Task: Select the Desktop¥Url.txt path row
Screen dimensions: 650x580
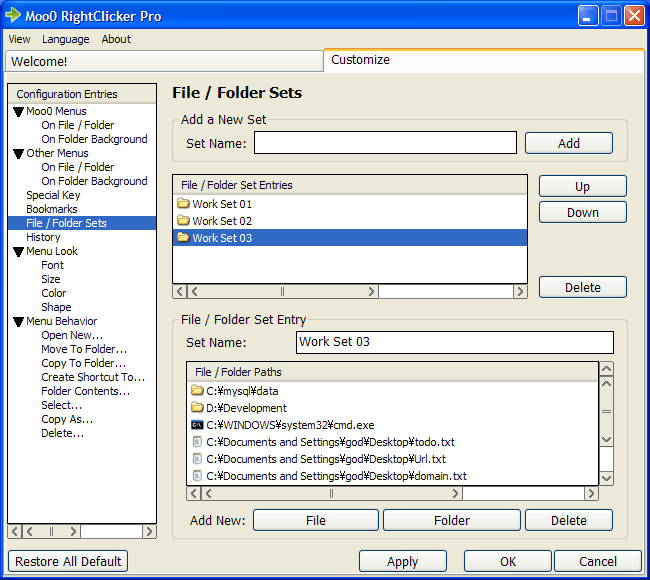Action: [x=393, y=459]
